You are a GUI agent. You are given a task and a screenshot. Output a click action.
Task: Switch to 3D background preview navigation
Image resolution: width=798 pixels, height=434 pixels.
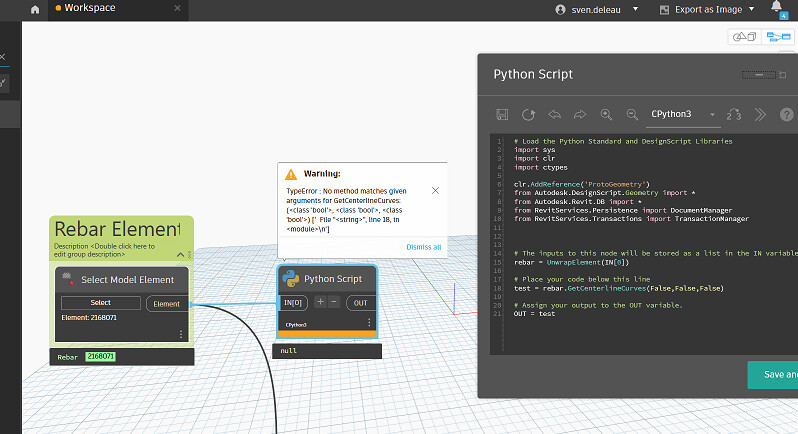coord(744,37)
